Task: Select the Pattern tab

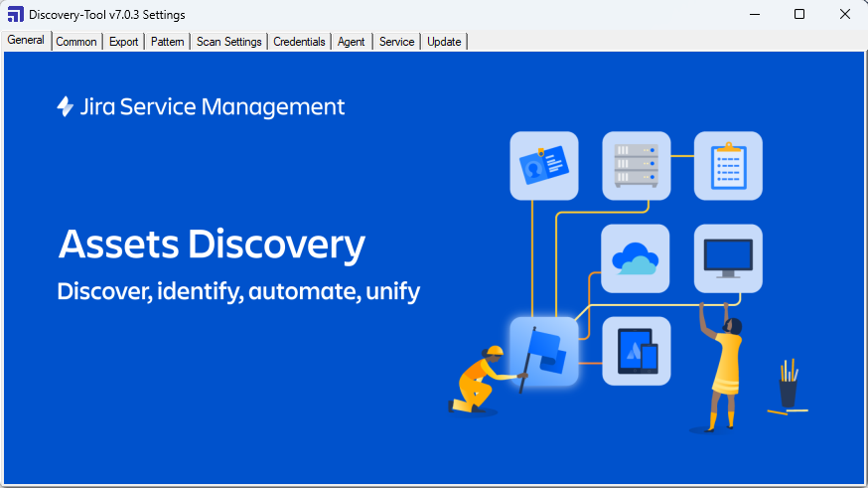Action: [167, 42]
